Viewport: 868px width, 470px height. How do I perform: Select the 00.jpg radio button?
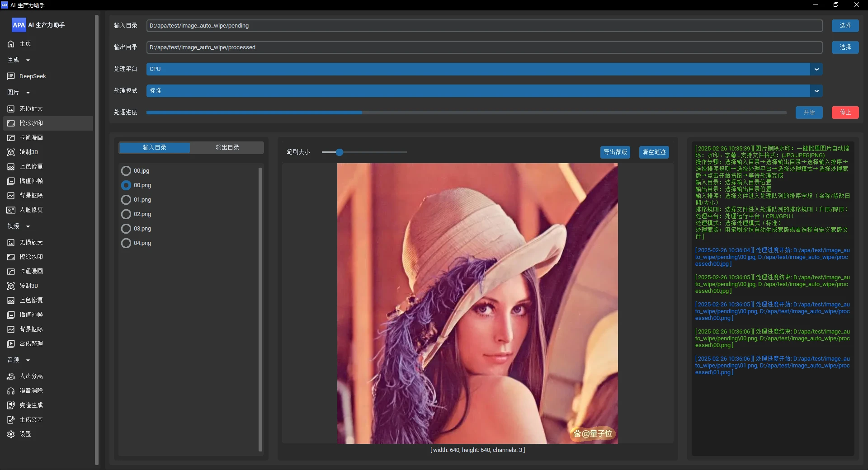click(126, 171)
